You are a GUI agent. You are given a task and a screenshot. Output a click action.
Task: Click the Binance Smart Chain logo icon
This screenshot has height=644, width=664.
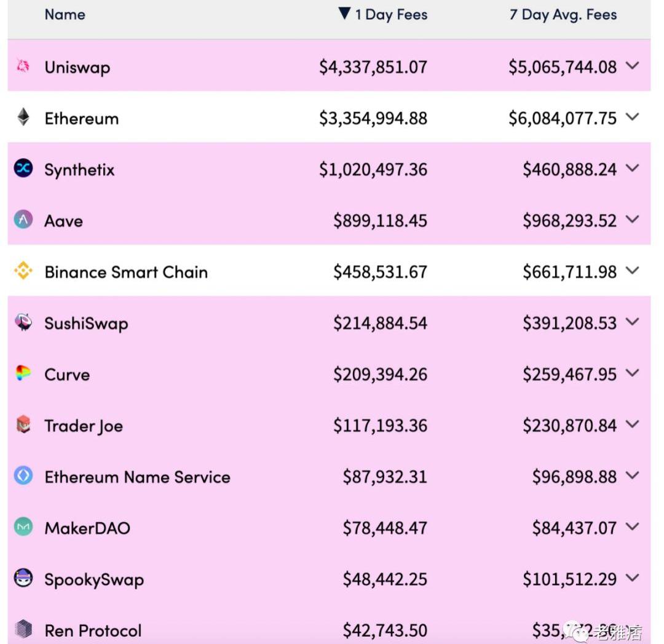tap(23, 271)
